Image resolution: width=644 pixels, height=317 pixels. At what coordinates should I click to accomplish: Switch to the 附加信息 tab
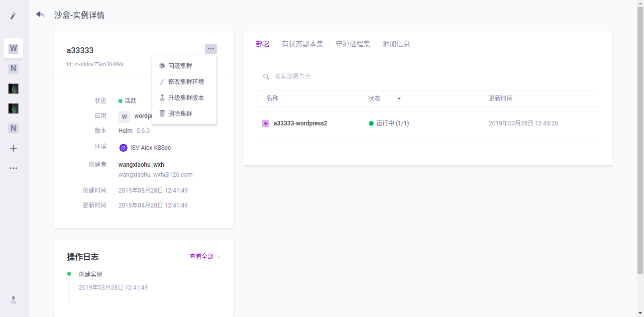click(397, 44)
